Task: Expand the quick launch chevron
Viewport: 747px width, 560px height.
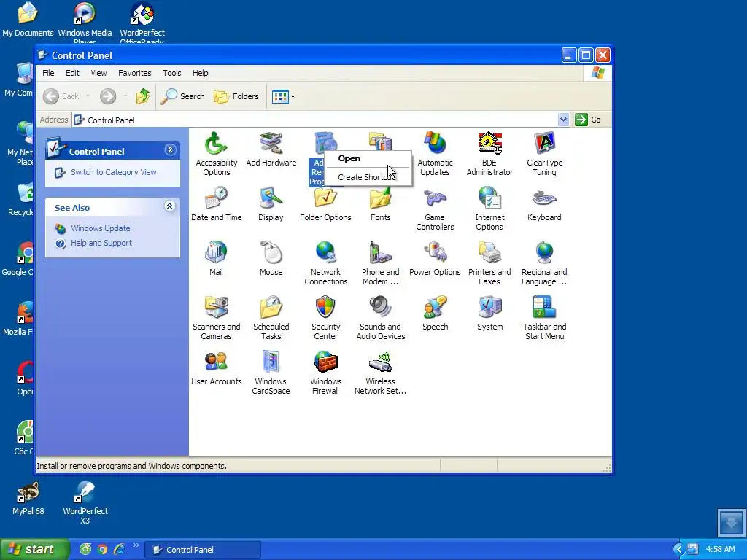Action: [136, 545]
